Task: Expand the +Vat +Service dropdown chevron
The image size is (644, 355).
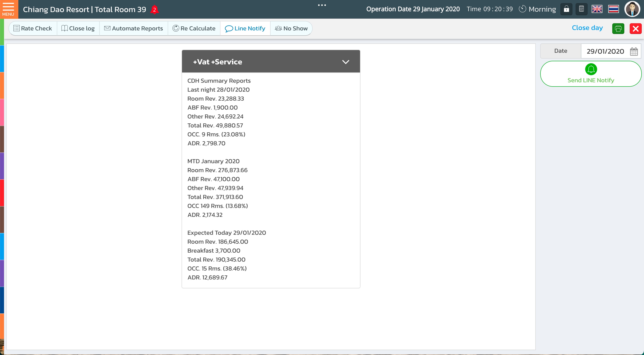Action: click(345, 62)
